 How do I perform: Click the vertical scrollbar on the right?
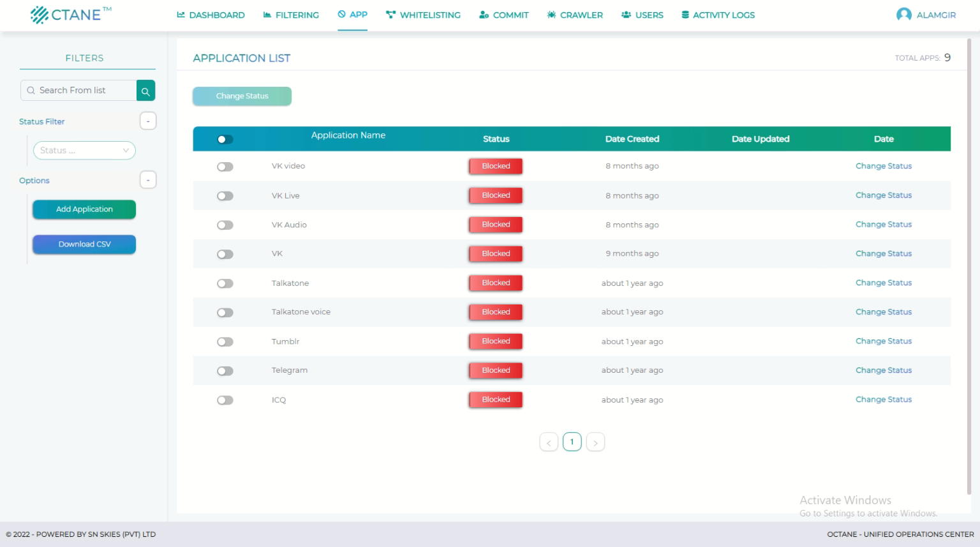(969, 255)
